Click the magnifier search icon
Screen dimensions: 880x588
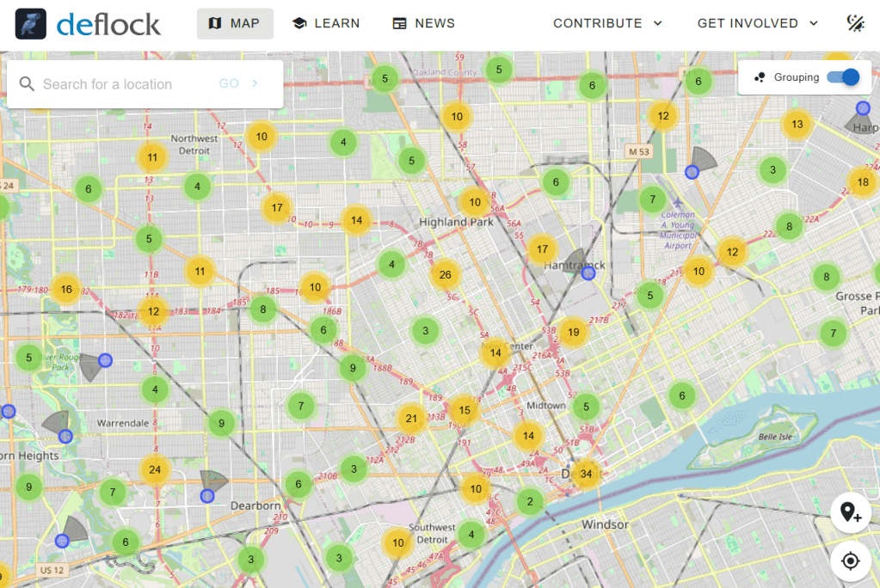tap(27, 84)
